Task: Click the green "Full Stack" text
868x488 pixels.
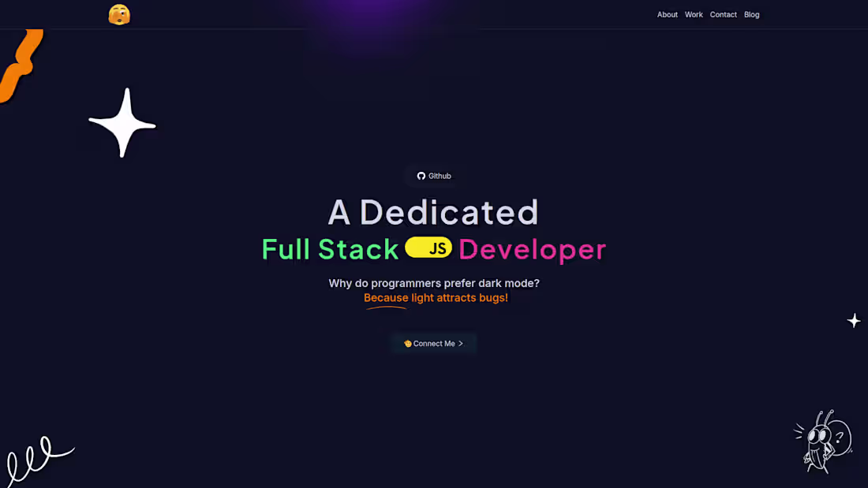Action: pyautogui.click(x=330, y=249)
